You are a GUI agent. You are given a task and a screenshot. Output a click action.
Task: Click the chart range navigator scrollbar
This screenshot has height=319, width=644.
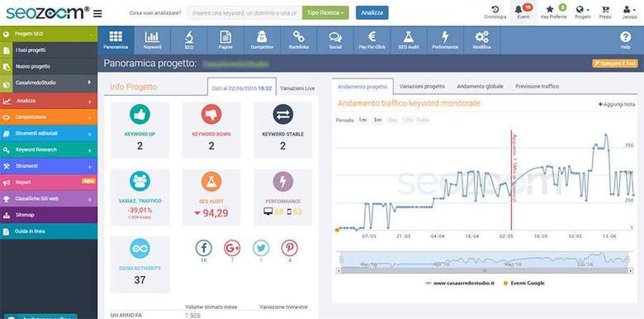pos(485,270)
